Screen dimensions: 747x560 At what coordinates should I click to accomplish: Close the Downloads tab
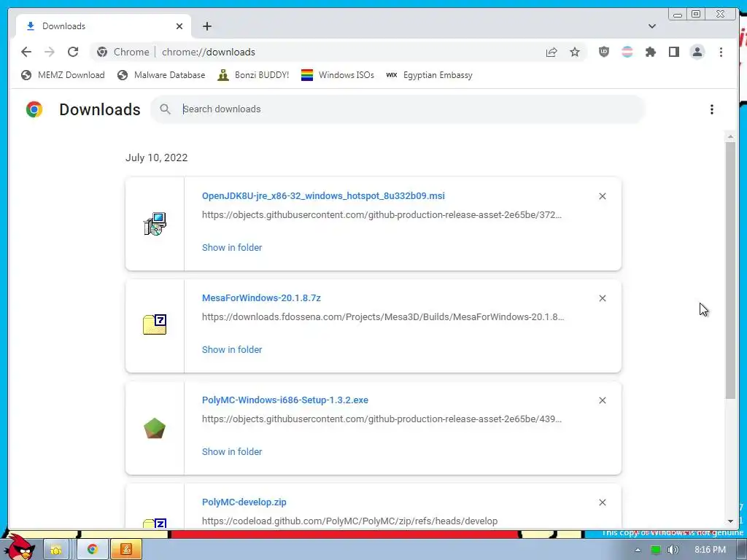pos(179,26)
